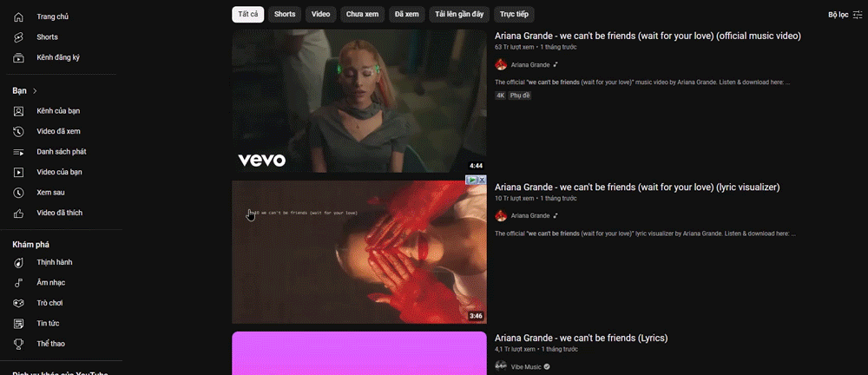Viewport: 868px width, 375px height.
Task: Click the 4,1 Tr lượt xem view count
Action: (516, 349)
